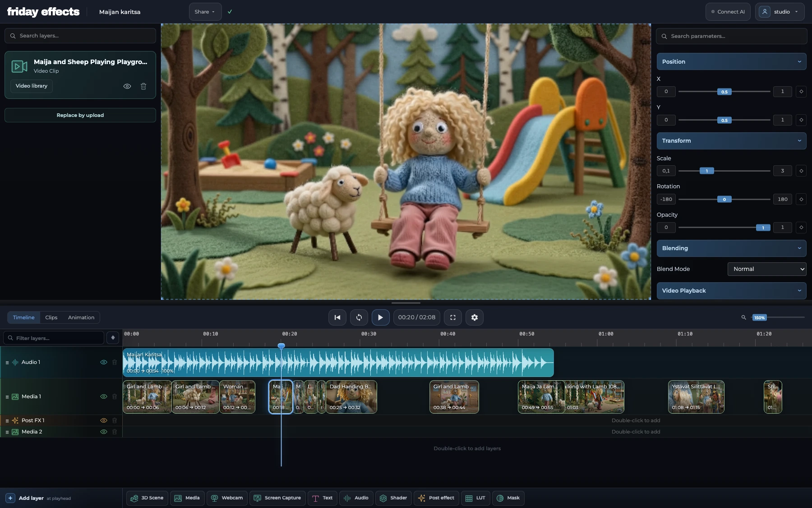Toggle the loop playback icon

[359, 317]
